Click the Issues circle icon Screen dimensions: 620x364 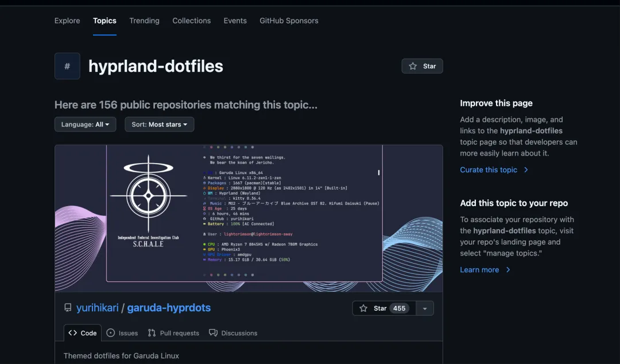(x=111, y=333)
